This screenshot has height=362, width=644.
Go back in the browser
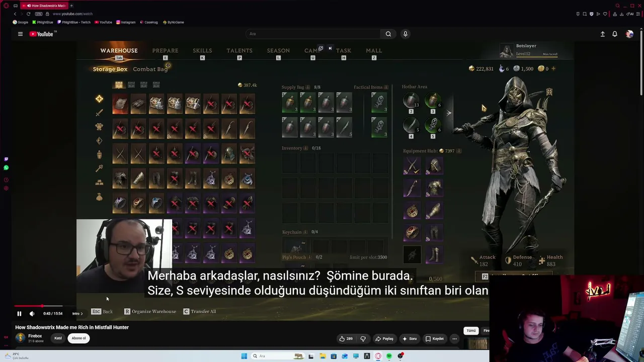15,14
